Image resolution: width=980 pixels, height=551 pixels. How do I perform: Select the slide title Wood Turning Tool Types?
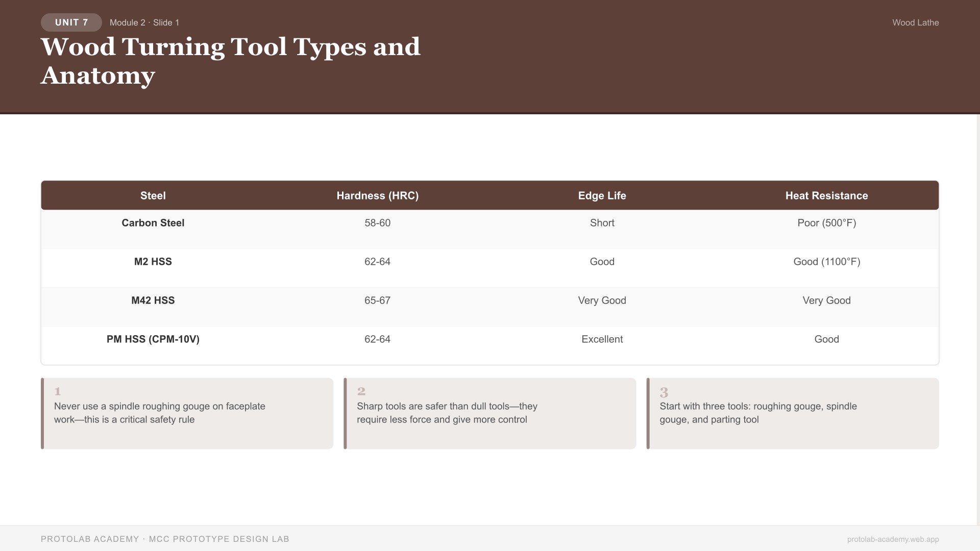[x=231, y=46]
